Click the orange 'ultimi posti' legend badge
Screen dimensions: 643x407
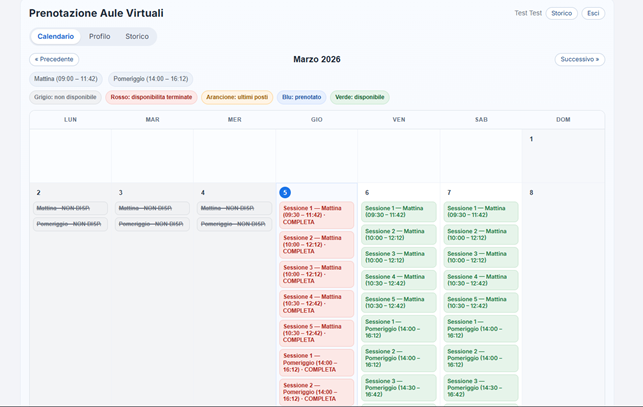click(237, 98)
